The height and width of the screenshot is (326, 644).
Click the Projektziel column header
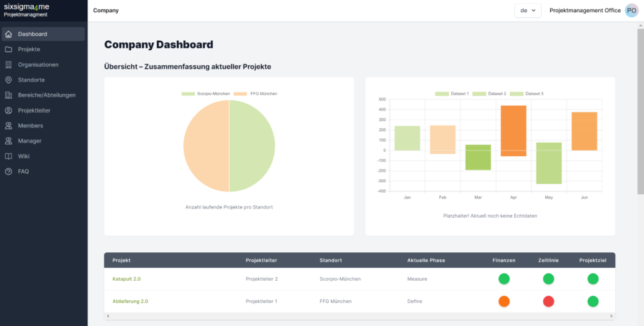pos(592,260)
